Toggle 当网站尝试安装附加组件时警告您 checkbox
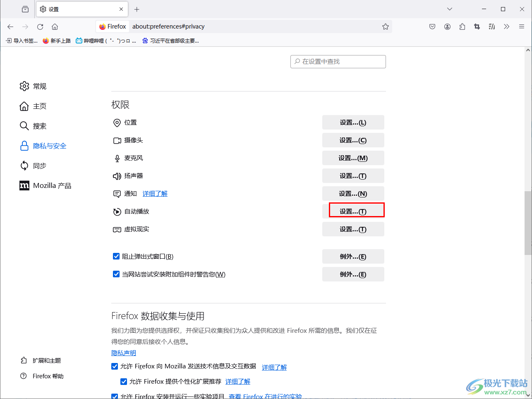Image resolution: width=532 pixels, height=399 pixels. pyautogui.click(x=116, y=274)
